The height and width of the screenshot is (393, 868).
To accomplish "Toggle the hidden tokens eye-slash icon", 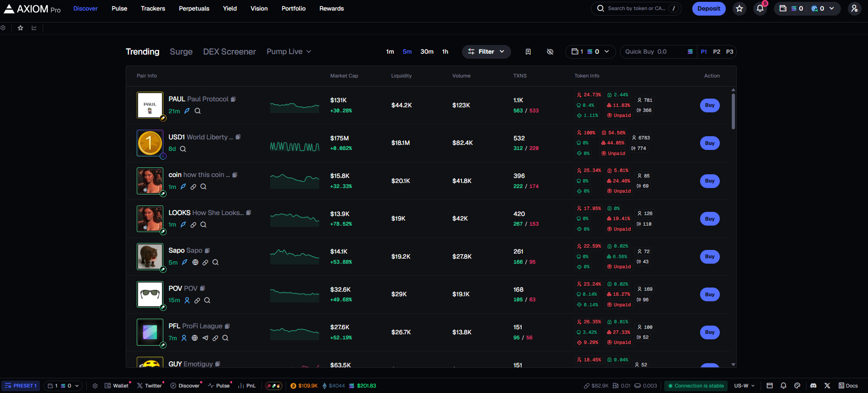I will 550,52.
